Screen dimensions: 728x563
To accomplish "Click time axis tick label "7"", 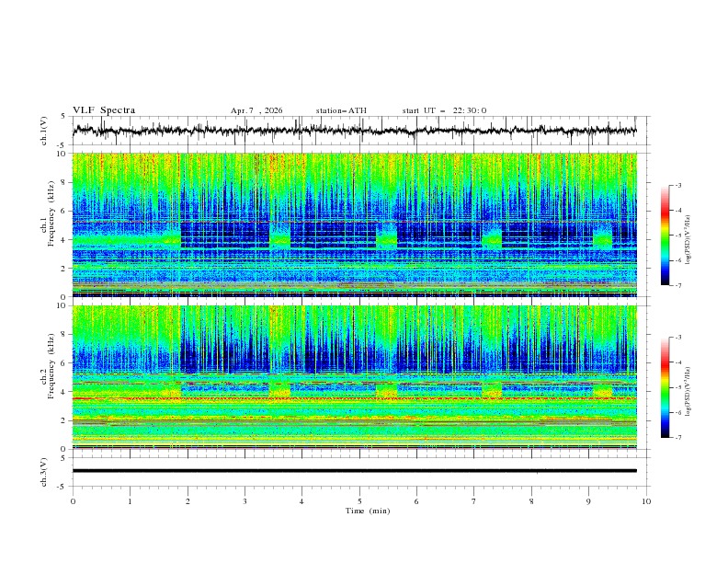I will (x=473, y=501).
